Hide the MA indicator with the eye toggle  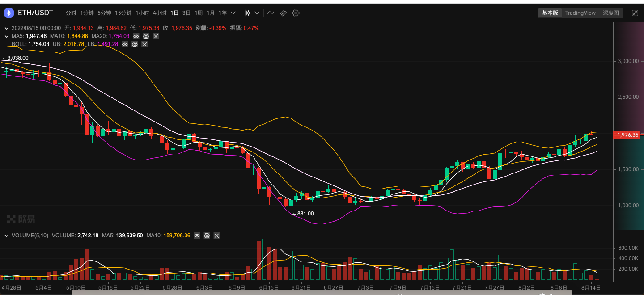tap(136, 36)
